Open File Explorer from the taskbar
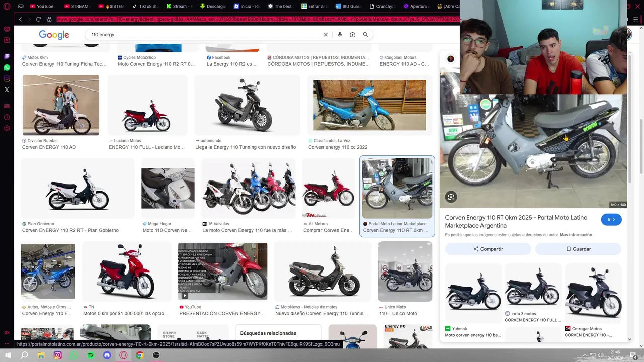This screenshot has height=362, width=644. 41,355
